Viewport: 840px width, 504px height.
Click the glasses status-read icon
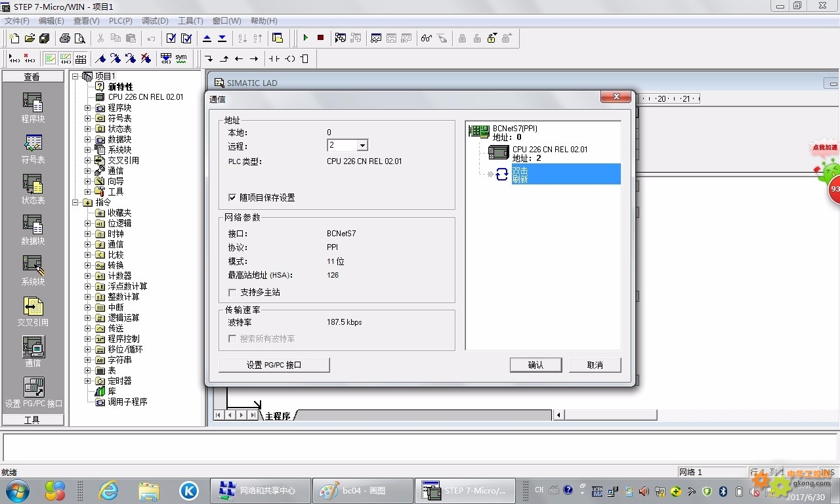(427, 38)
